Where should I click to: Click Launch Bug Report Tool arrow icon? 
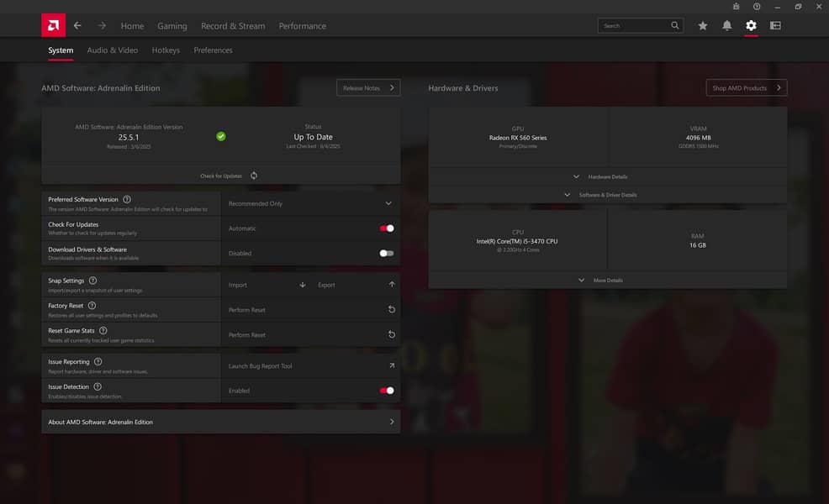point(392,365)
